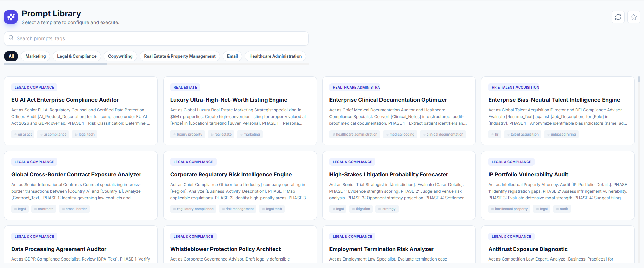
Task: Open IP Portfolio Vulnerability Audit template
Action: tap(528, 175)
